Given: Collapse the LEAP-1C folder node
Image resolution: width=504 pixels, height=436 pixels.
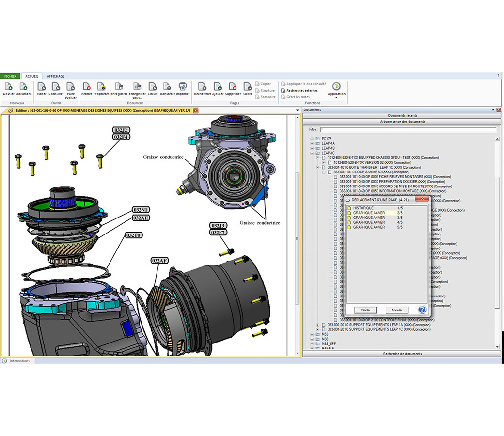Looking at the screenshot, I should [x=312, y=153].
